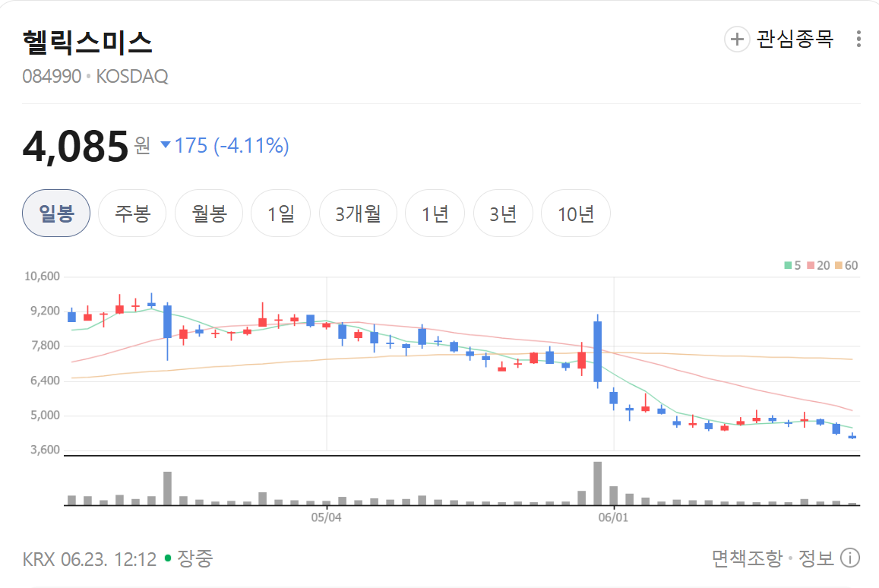Image resolution: width=879 pixels, height=588 pixels.
Task: Select the 일봉 daily candle tab
Action: (x=56, y=213)
